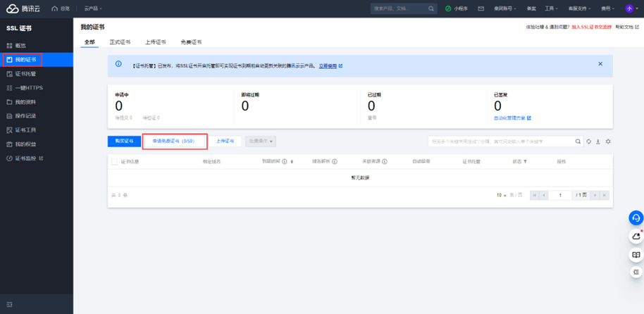Expand the 批量操作 dropdown

[261, 142]
